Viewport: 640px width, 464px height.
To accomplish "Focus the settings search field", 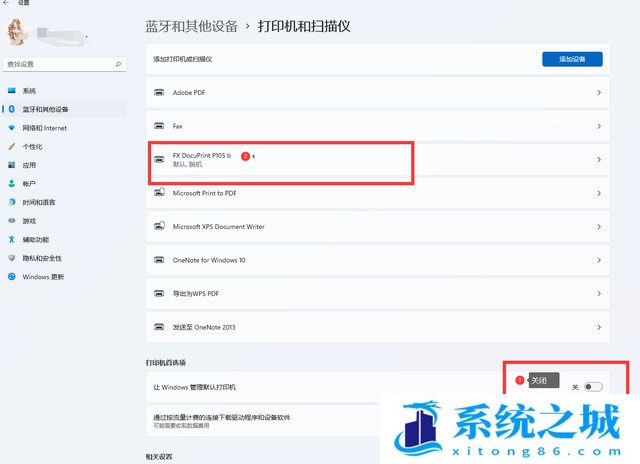I will 64,64.
